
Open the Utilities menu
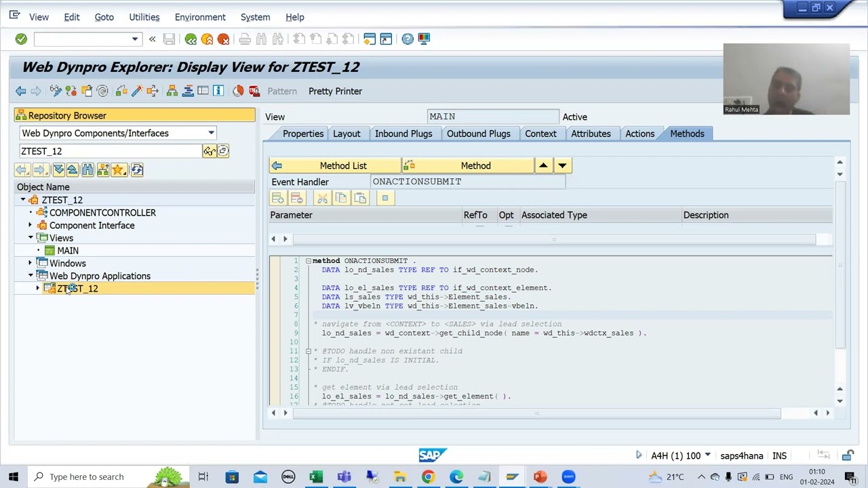tap(144, 17)
